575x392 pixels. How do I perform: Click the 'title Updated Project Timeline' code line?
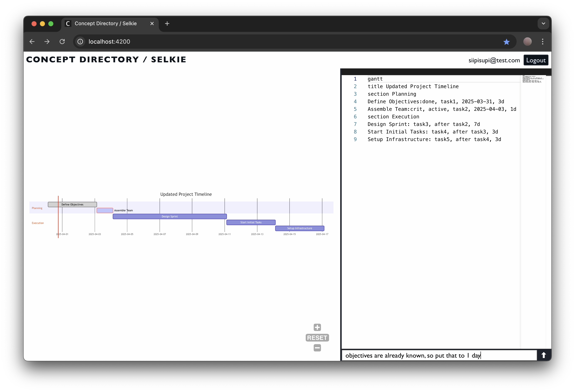413,86
